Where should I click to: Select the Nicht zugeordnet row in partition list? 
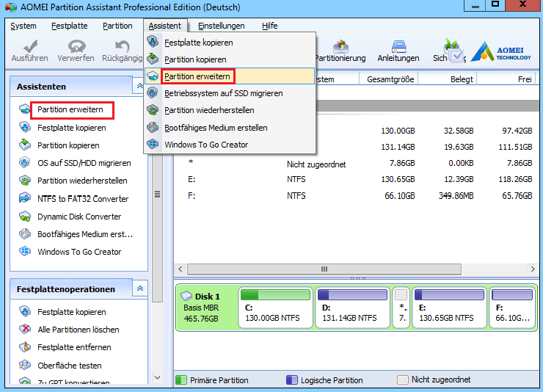(x=357, y=164)
